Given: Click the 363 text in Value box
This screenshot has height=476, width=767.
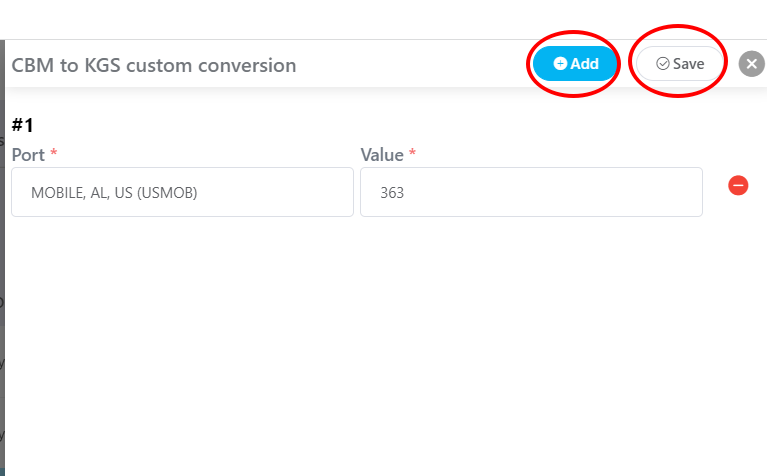Looking at the screenshot, I should pos(392,193).
